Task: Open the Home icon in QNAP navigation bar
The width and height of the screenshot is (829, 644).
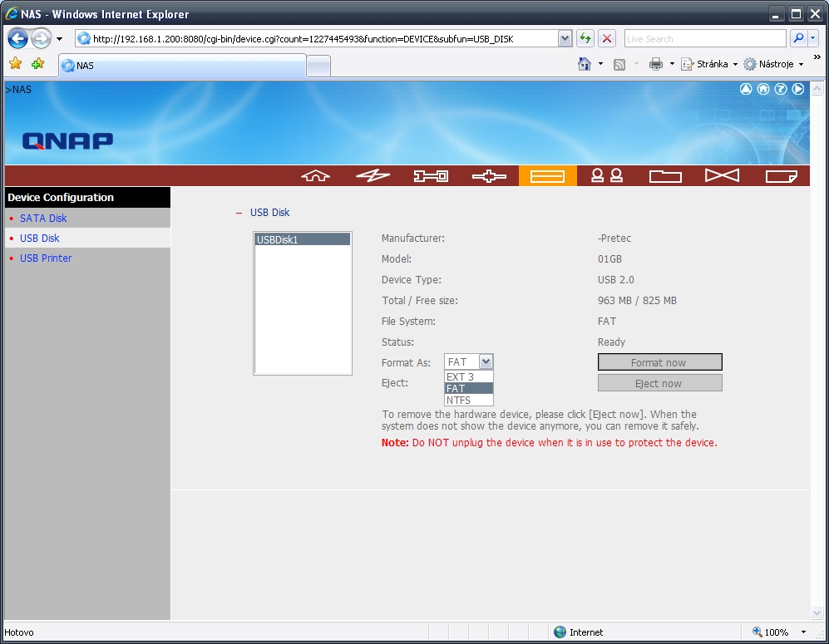Action: click(x=316, y=176)
